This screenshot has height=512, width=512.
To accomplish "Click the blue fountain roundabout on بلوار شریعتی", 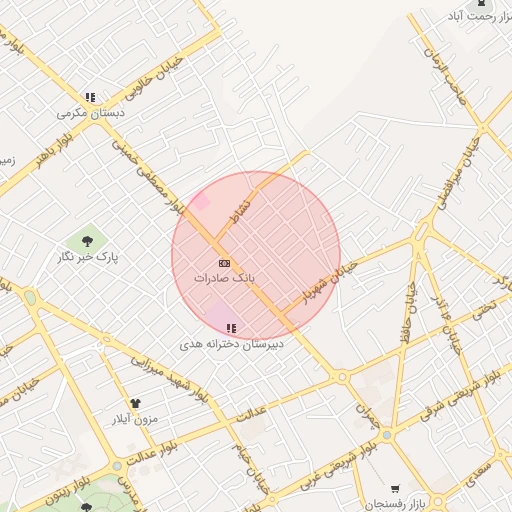I will (387, 435).
